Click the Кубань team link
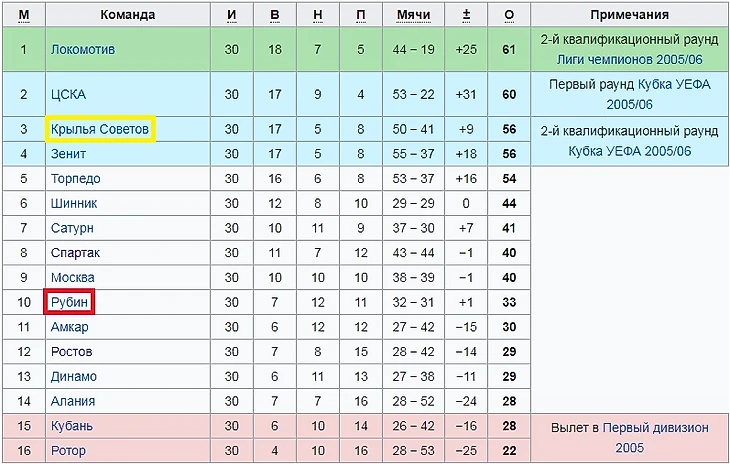This screenshot has width=730, height=464. 72,426
